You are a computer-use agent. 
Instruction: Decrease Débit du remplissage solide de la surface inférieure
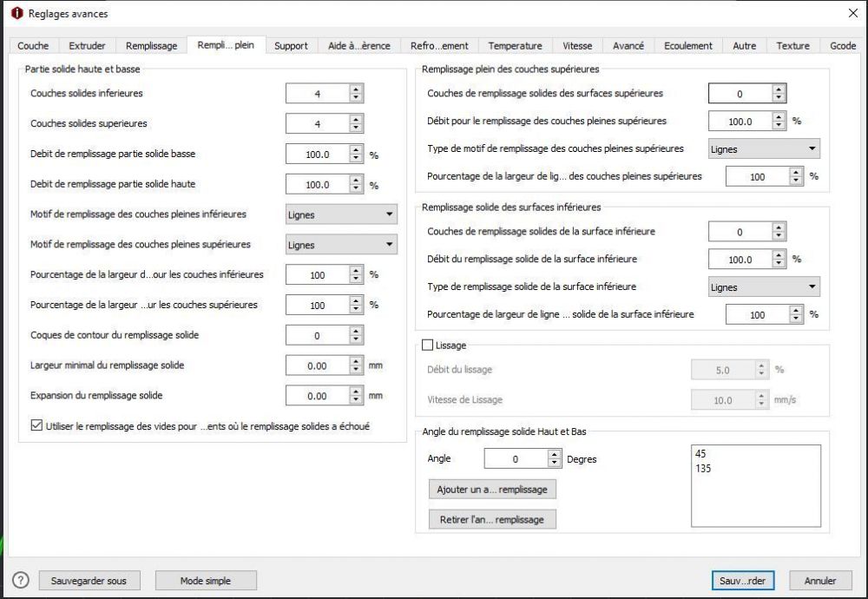[779, 264]
